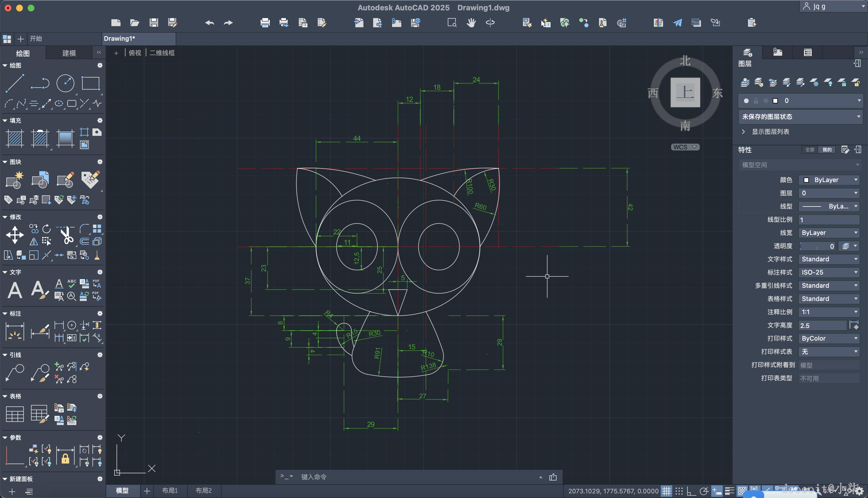Viewport: 868px width, 498px height.
Task: Select the Hatch fill tool
Action: click(15, 138)
